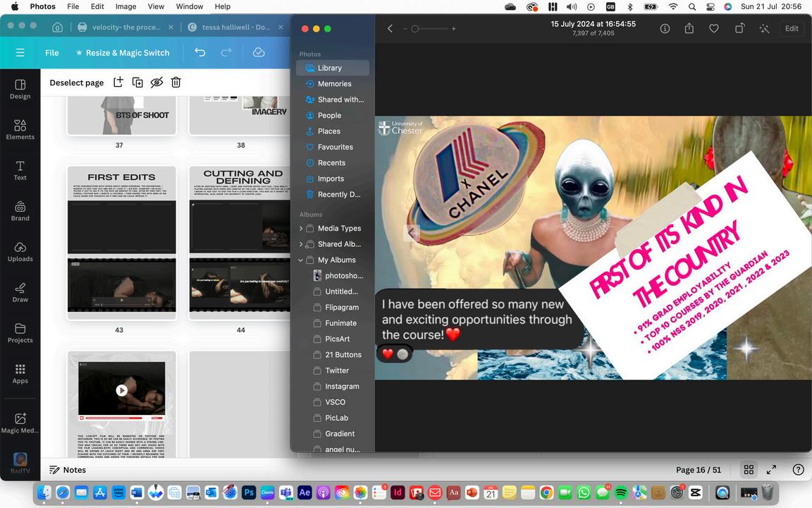Screen dimensions: 812x508
Task: Switch to the 'velocity- the proce...' browser tab
Action: (x=126, y=27)
